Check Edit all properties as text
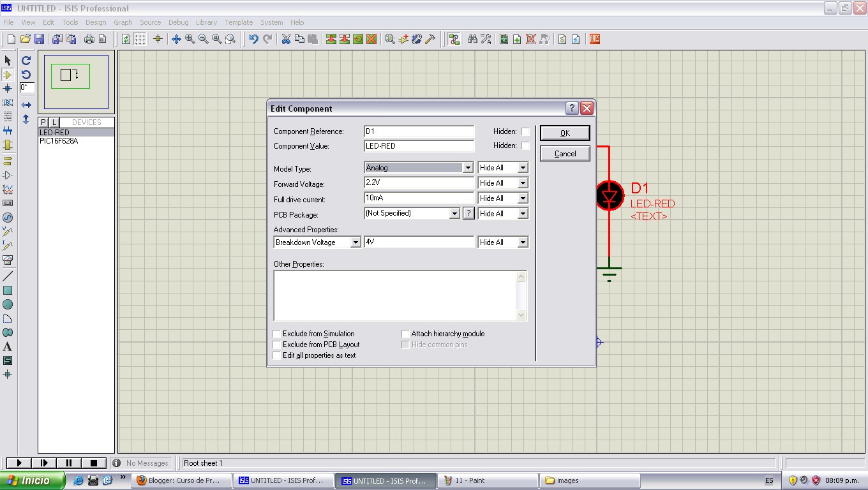The image size is (868, 490). click(276, 355)
